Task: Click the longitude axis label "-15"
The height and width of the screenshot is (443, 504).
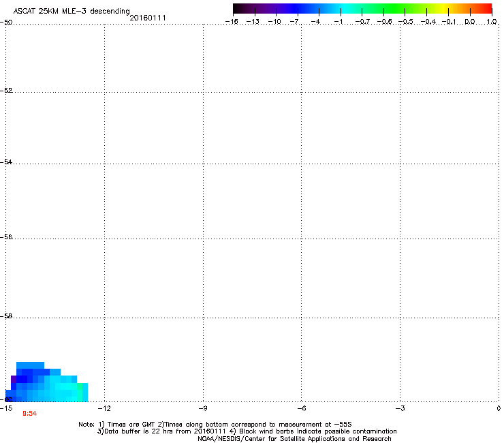Action: pos(6,408)
